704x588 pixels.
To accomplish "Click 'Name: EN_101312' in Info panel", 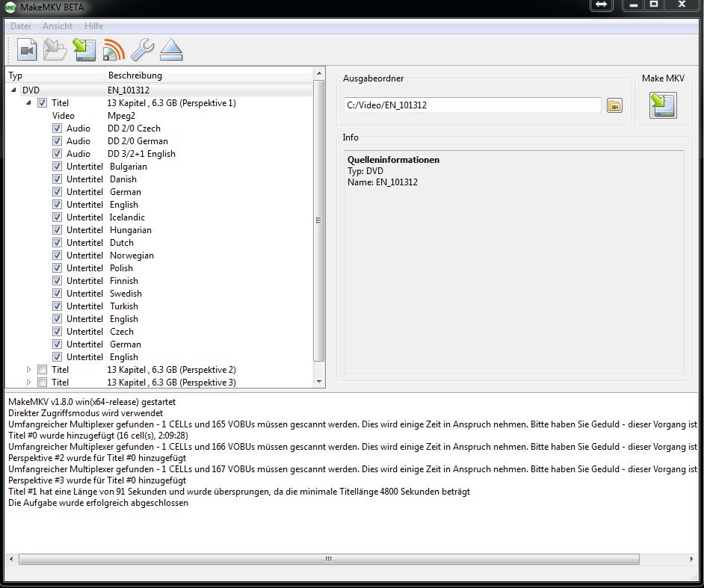I will point(383,182).
